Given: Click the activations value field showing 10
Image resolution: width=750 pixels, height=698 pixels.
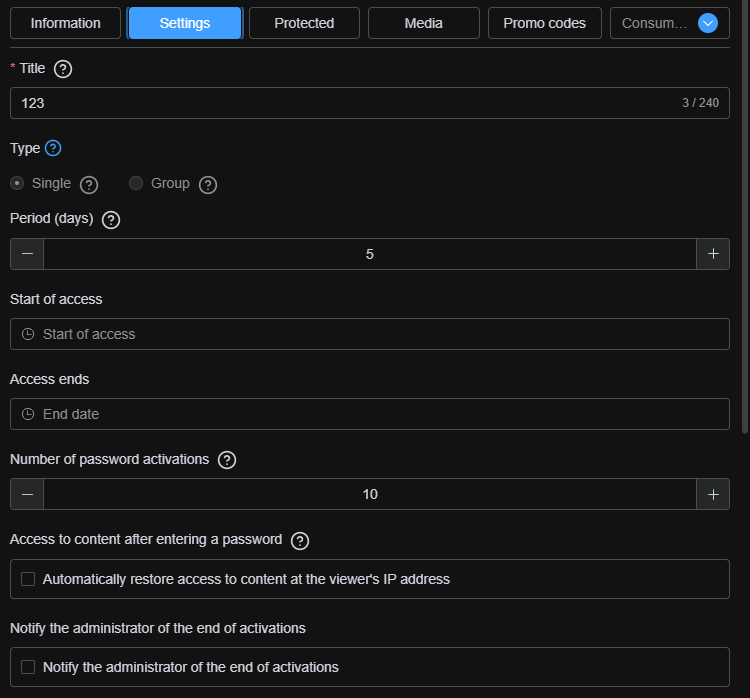Looking at the screenshot, I should pos(370,494).
